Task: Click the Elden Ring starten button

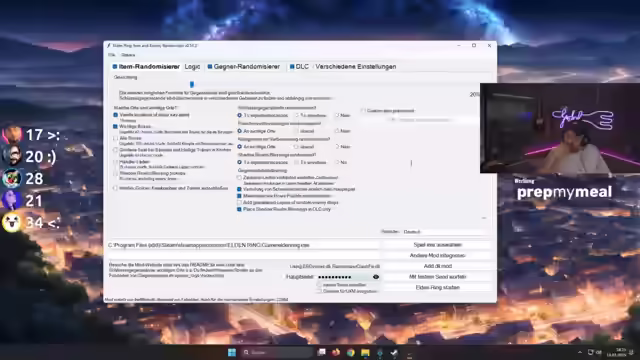Action: coord(438,287)
